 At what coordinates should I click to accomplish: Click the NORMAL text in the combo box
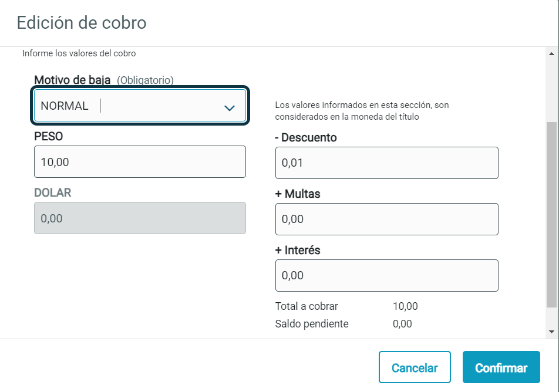[65, 106]
